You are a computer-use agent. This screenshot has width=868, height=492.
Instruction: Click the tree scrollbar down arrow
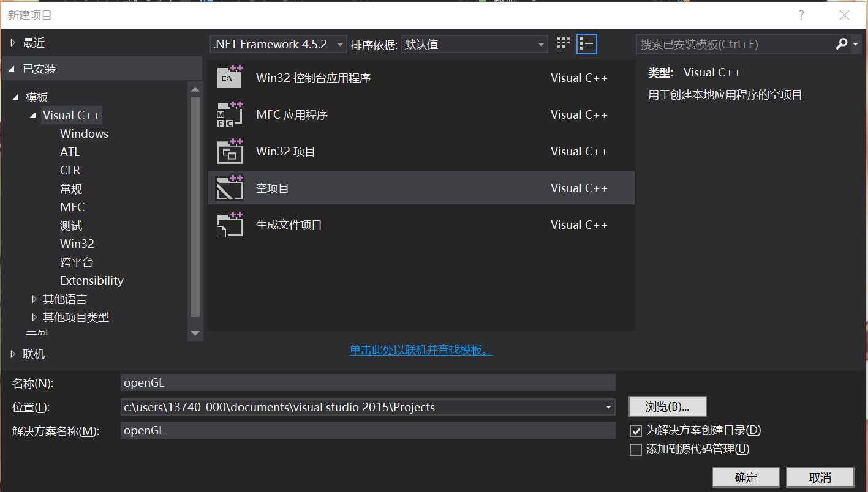click(x=195, y=334)
